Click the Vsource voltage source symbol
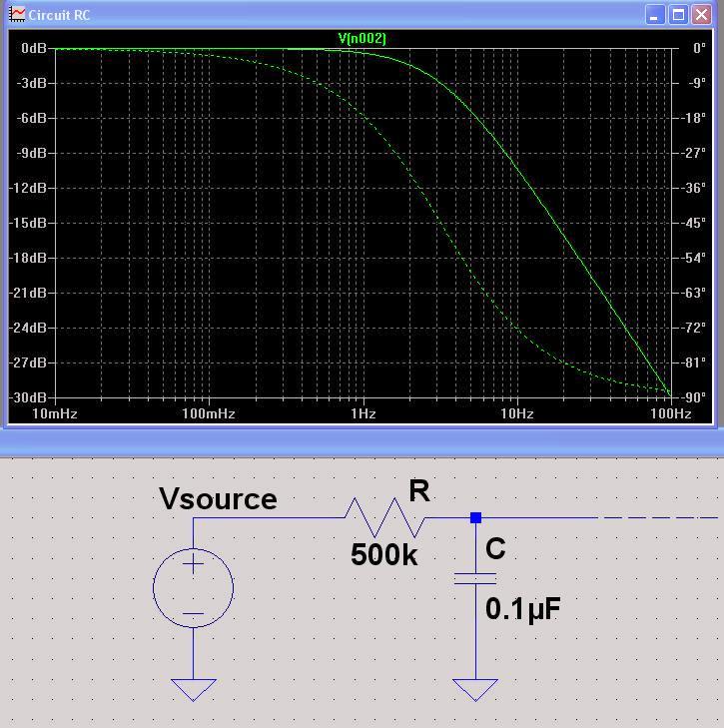 pyautogui.click(x=193, y=588)
